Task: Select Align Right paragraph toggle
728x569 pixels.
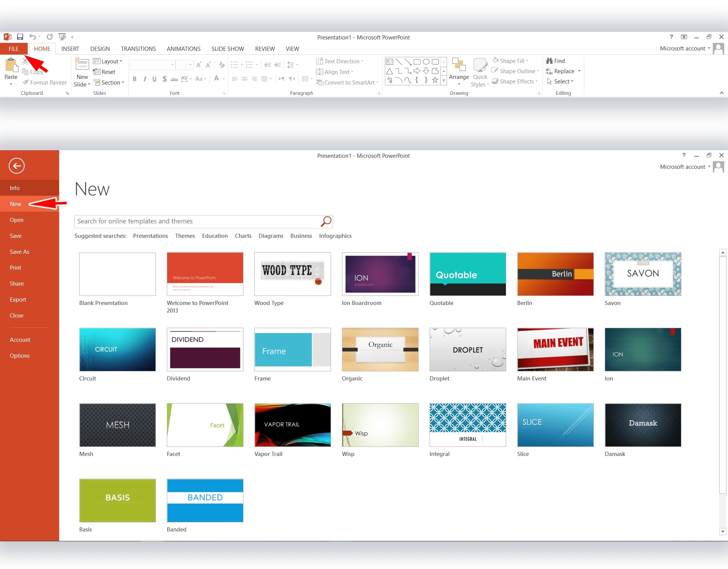Action: [254, 79]
